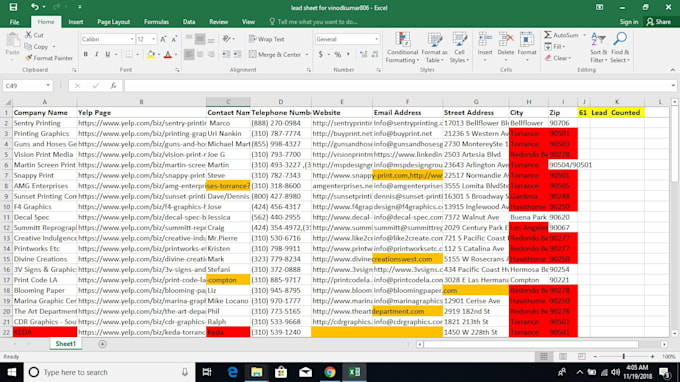Click the Share button
Image resolution: width=680 pixels, height=382 pixels.
[x=658, y=22]
